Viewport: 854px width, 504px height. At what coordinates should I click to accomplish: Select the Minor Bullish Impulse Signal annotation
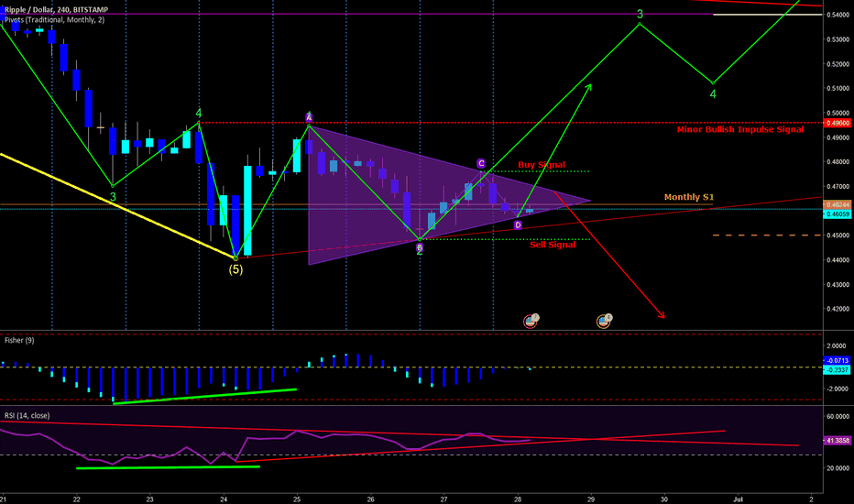[x=740, y=129]
